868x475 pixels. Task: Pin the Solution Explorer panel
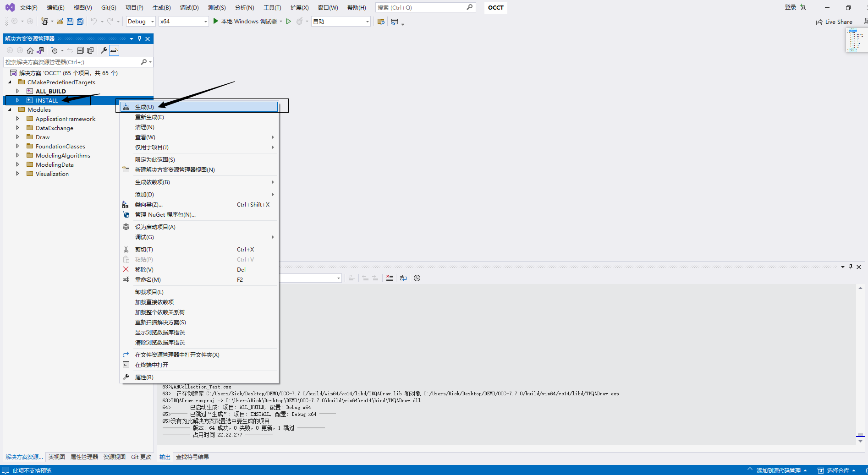tap(140, 39)
